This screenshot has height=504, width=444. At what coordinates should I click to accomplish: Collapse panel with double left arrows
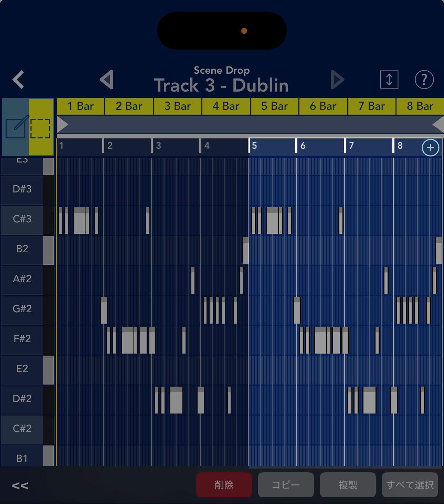click(20, 485)
